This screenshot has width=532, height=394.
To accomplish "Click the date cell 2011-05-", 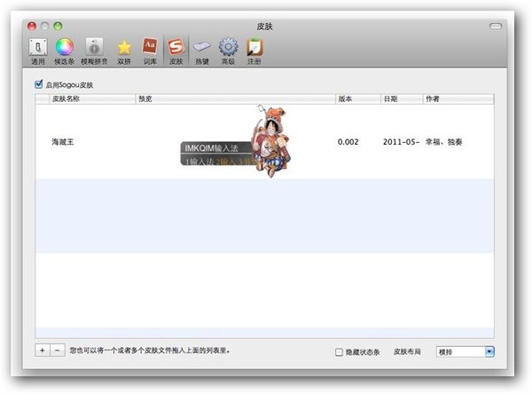I will (401, 142).
